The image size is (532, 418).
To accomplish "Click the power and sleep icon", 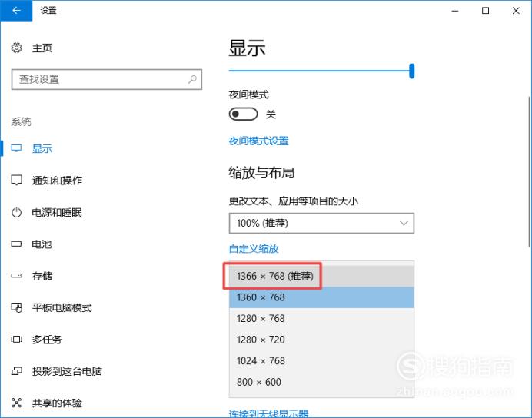I will click(x=16, y=212).
